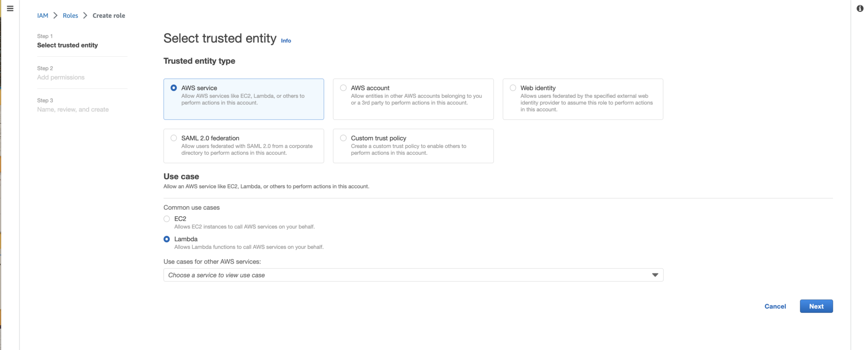Select the Custom trust policy option
The width and height of the screenshot is (868, 350).
tap(343, 138)
